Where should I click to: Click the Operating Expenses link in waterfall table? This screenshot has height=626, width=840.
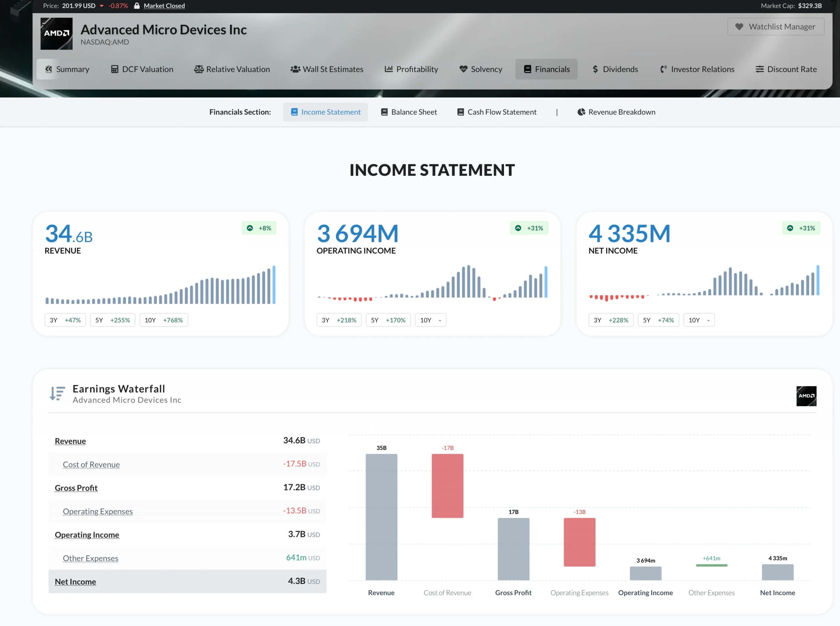pos(98,511)
